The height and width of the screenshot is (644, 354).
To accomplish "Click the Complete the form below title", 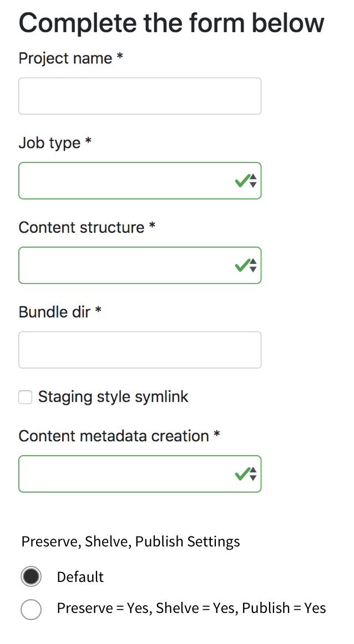I will point(171,22).
